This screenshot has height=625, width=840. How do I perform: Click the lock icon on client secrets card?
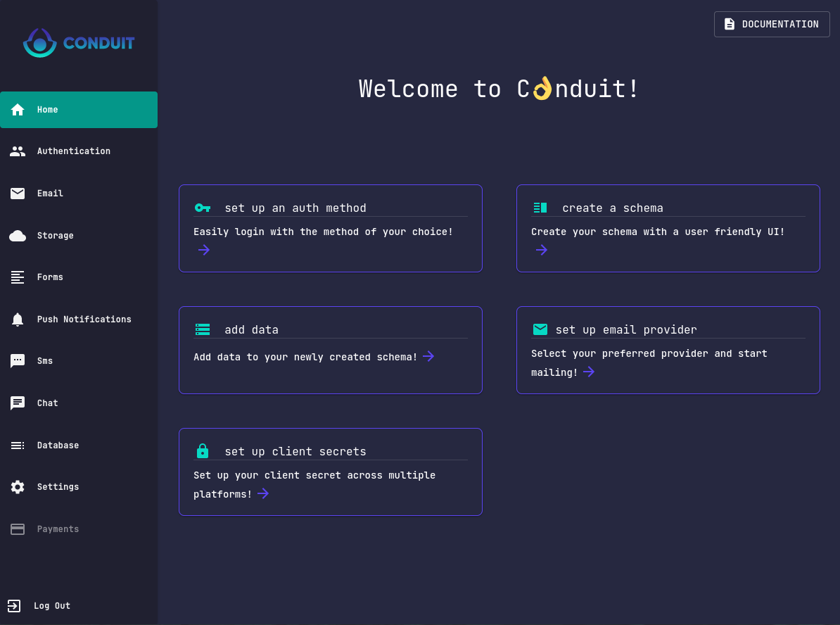pyautogui.click(x=203, y=451)
